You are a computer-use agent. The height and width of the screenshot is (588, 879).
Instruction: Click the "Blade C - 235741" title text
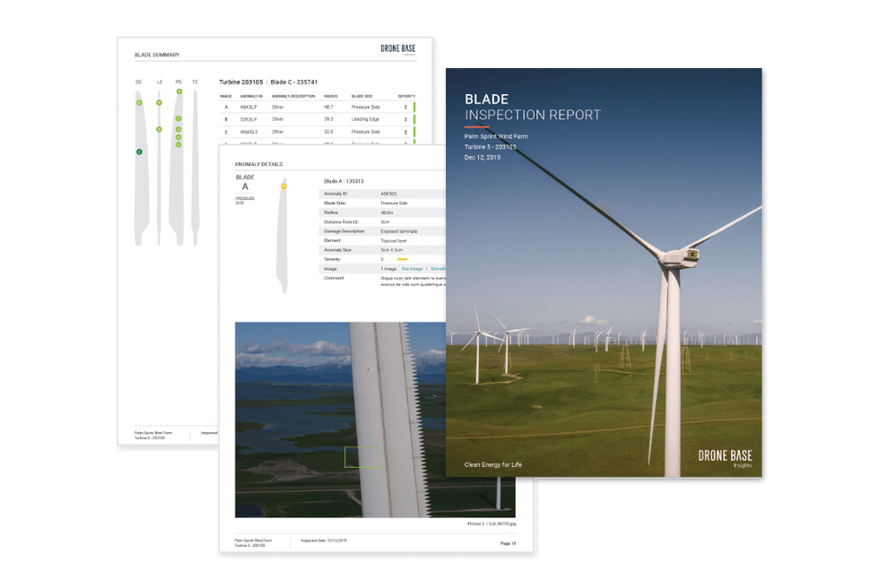tap(294, 82)
